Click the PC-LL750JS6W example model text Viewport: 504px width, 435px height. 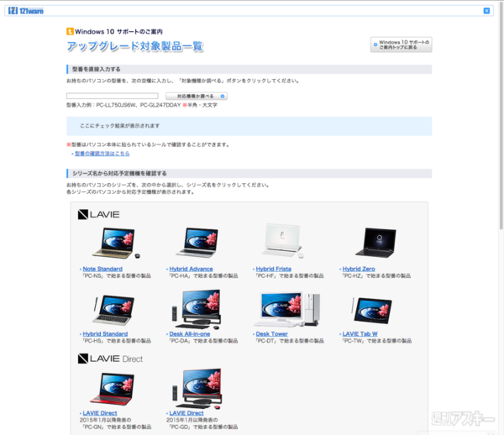117,105
